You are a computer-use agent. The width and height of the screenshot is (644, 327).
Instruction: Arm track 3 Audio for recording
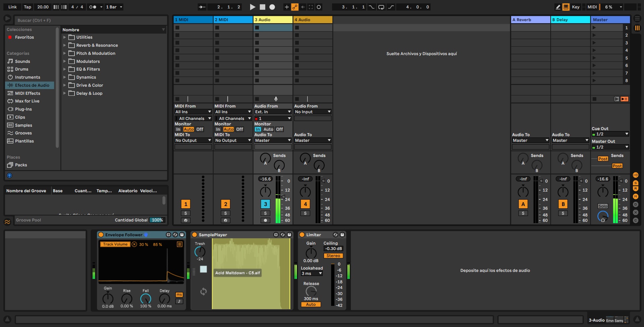click(265, 220)
